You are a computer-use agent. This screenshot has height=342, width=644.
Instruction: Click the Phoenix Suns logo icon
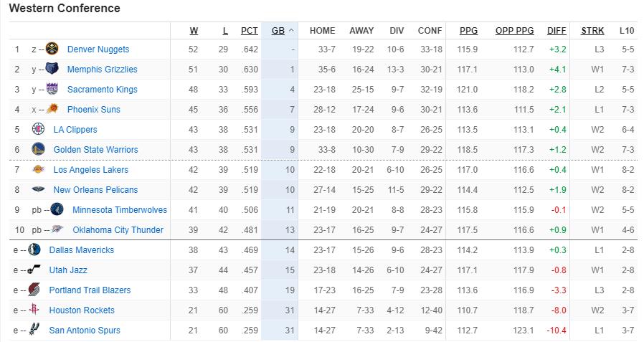(52, 109)
